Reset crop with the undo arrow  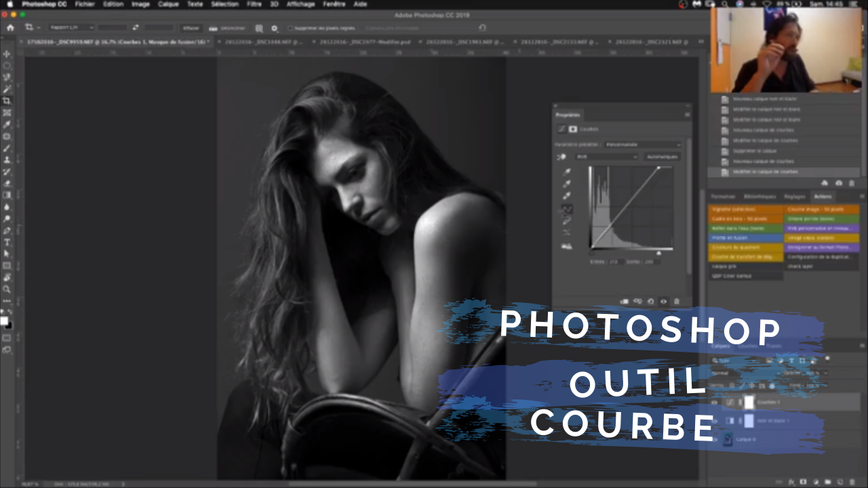click(x=482, y=28)
